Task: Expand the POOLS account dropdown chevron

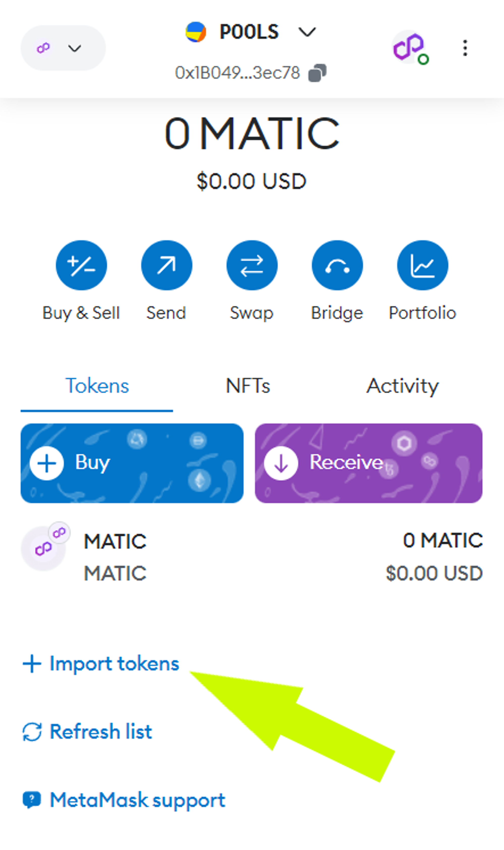Action: (307, 32)
